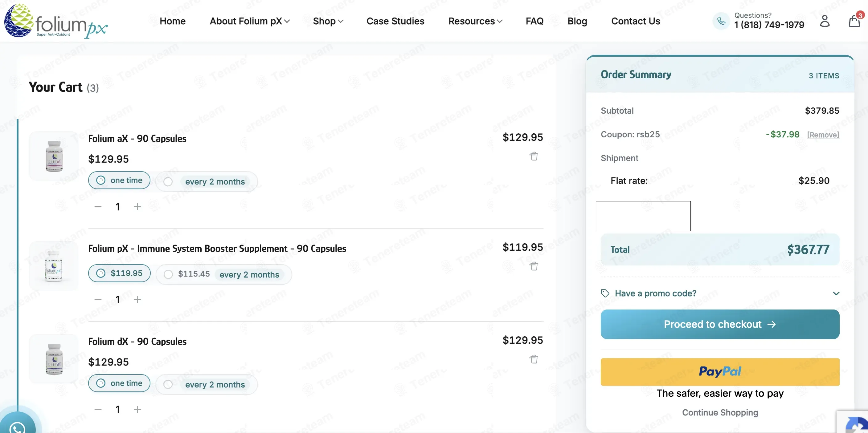The width and height of the screenshot is (868, 433).
Task: Remove Folium pX Immune Booster via trash icon
Action: pyautogui.click(x=534, y=266)
